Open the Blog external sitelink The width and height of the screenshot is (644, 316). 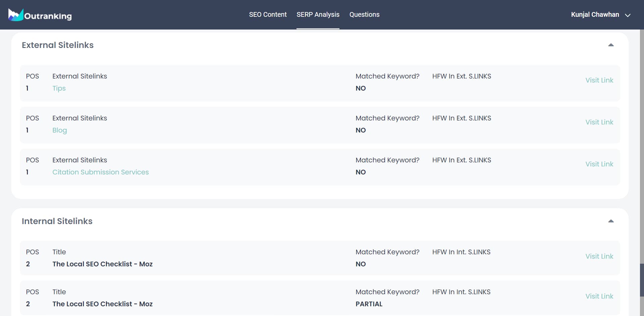tap(60, 130)
